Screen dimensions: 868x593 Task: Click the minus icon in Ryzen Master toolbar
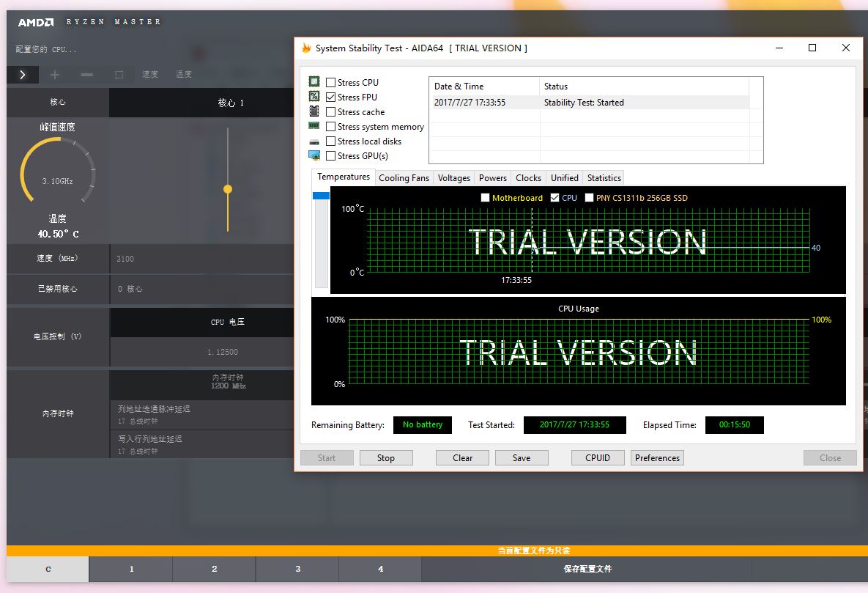click(87, 74)
